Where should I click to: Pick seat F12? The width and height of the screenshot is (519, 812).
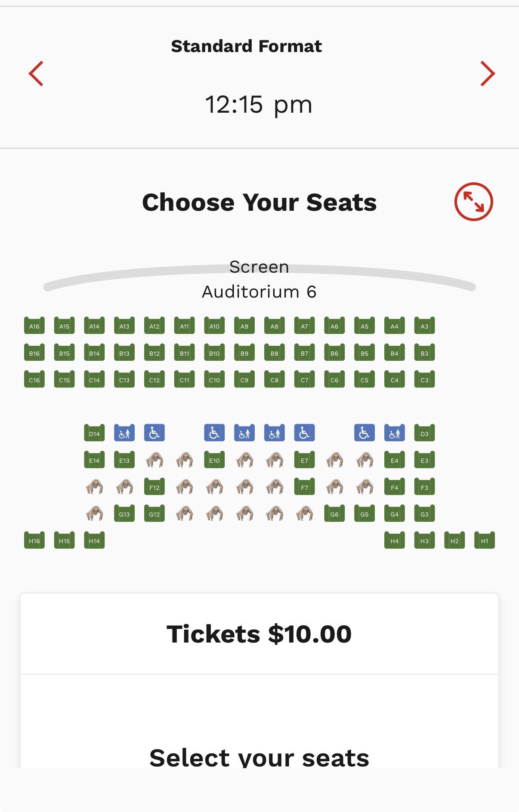(154, 487)
